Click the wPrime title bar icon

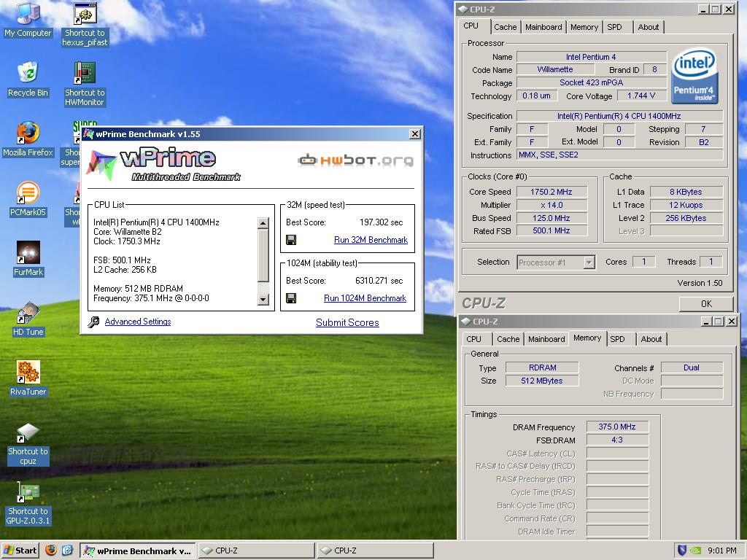point(88,134)
